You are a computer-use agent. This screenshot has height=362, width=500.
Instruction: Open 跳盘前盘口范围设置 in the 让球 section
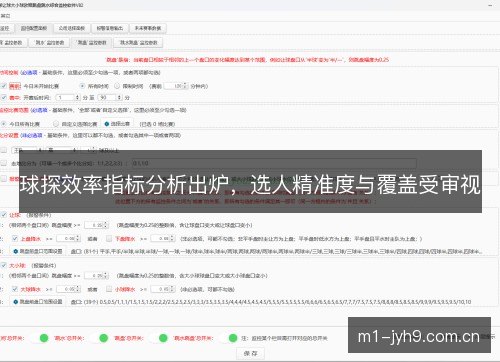[x=38, y=251]
